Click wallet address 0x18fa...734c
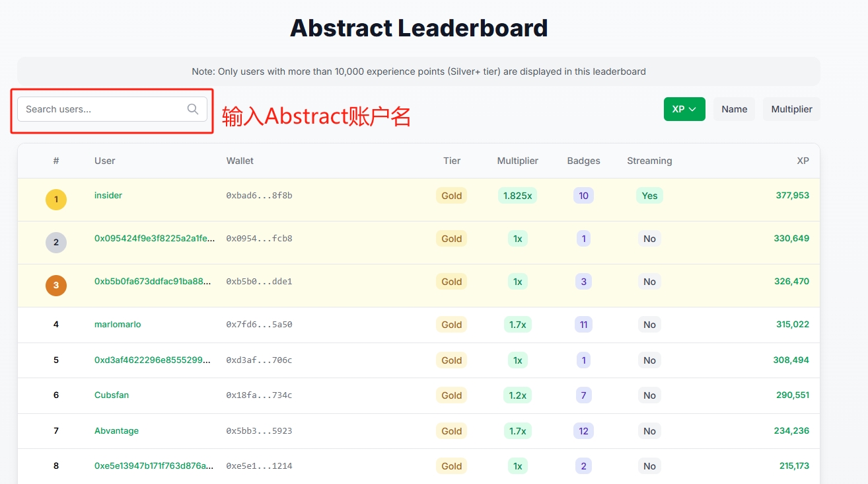The height and width of the screenshot is (484, 868). [259, 395]
